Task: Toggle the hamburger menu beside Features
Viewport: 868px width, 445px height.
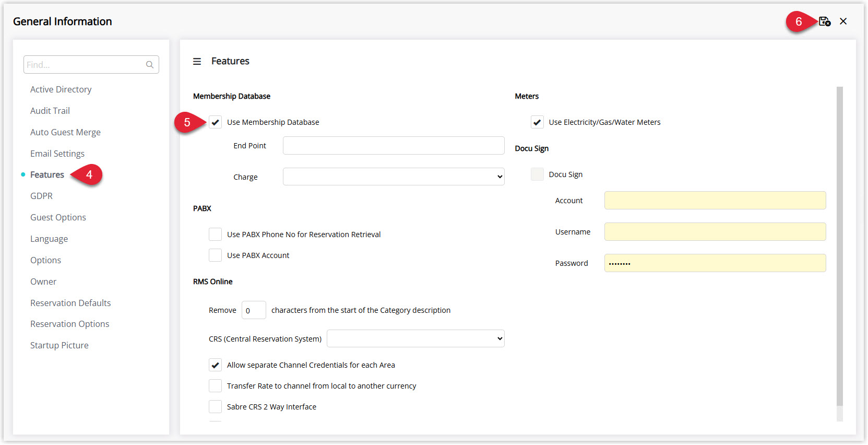Action: 197,62
